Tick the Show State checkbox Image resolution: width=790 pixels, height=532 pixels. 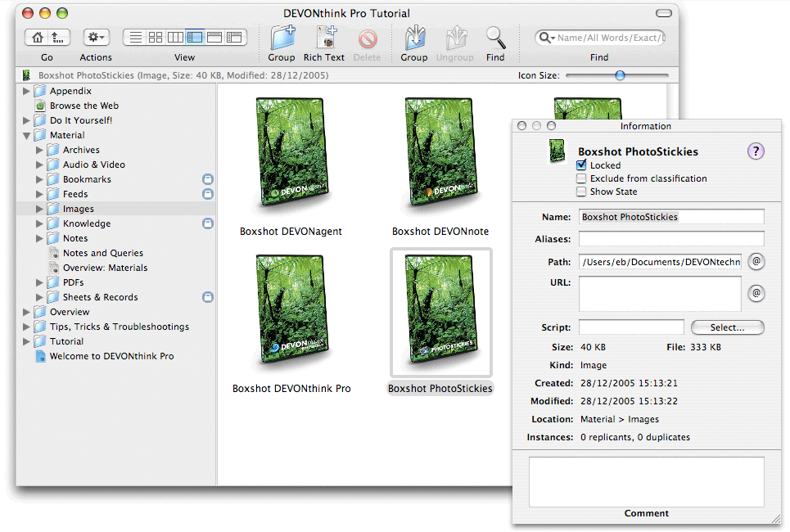pyautogui.click(x=581, y=192)
